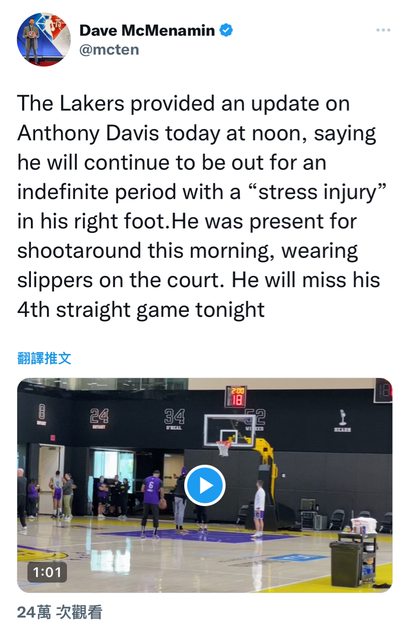The height and width of the screenshot is (640, 410).
Task: Click the retired number 34 on wall
Action: click(174, 418)
